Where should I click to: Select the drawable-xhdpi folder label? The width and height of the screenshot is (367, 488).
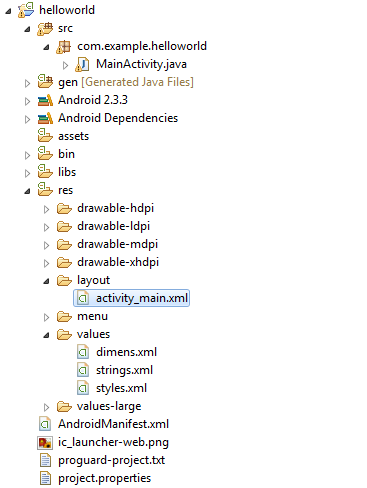[118, 262]
